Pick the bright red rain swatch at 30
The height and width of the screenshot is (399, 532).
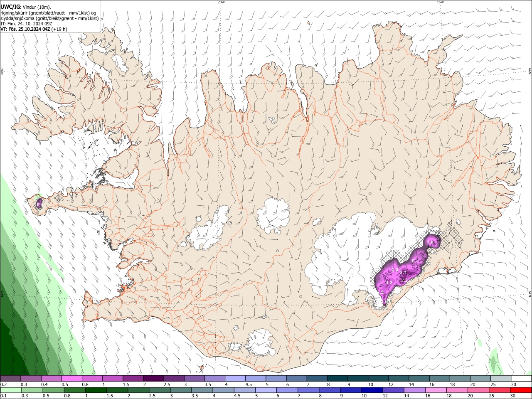point(521,390)
